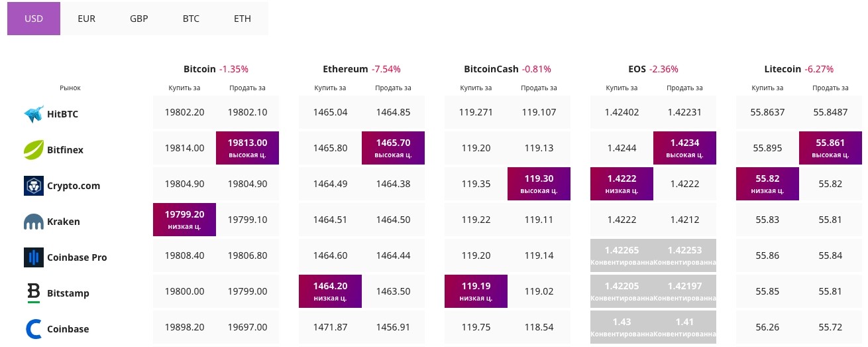
Task: Select the GBP currency tab
Action: pos(138,19)
